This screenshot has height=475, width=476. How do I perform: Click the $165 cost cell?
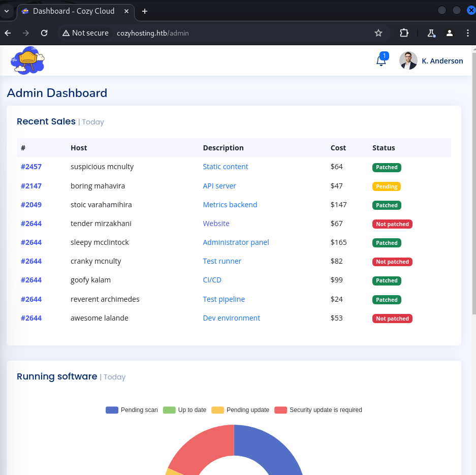(338, 242)
